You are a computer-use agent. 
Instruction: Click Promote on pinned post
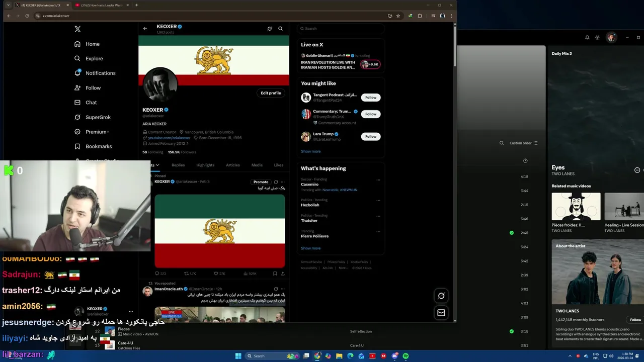261,182
